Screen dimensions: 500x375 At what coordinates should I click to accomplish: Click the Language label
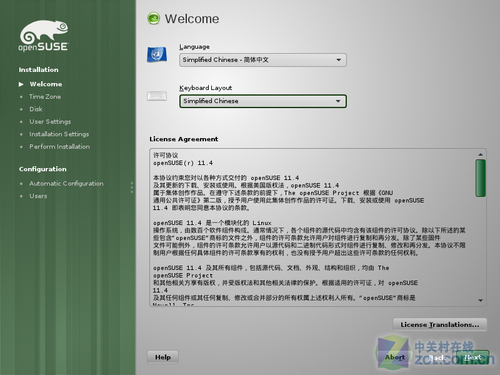click(195, 47)
